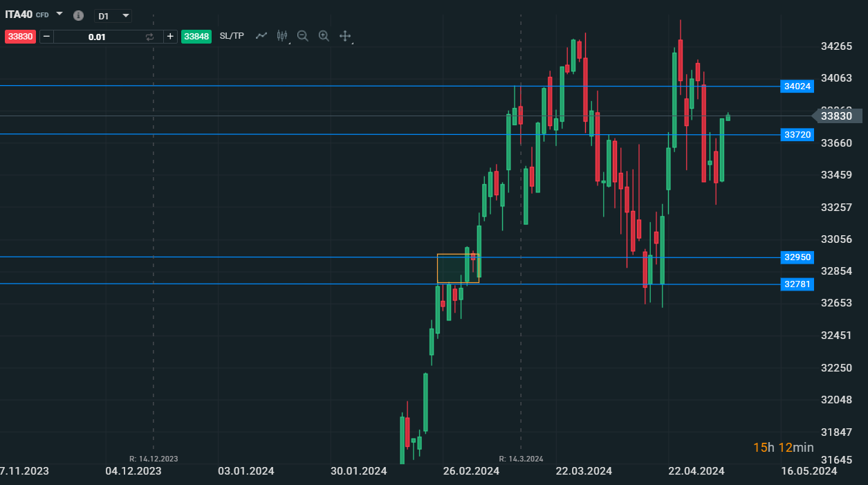Increase volume with the plus button
This screenshot has width=868, height=485.
[x=170, y=37]
